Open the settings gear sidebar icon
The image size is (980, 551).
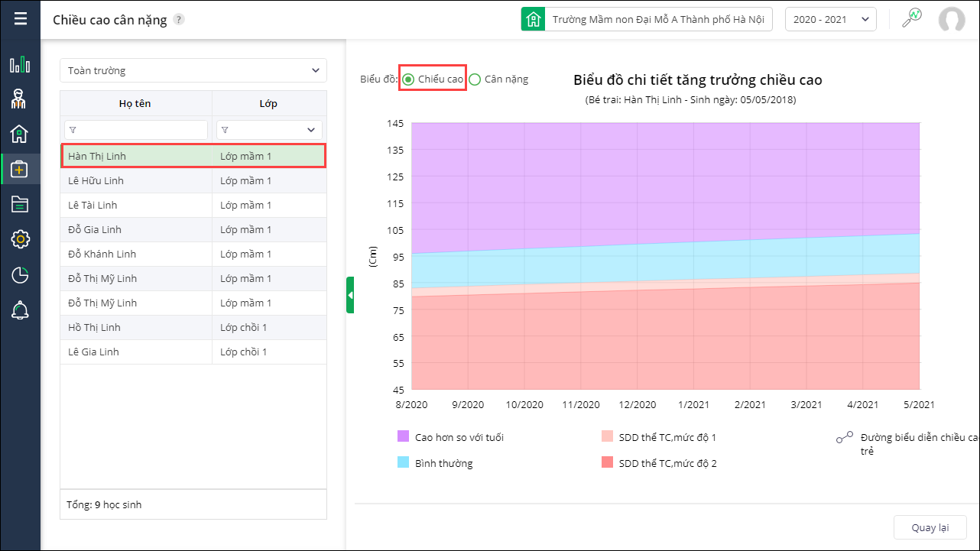[20, 239]
